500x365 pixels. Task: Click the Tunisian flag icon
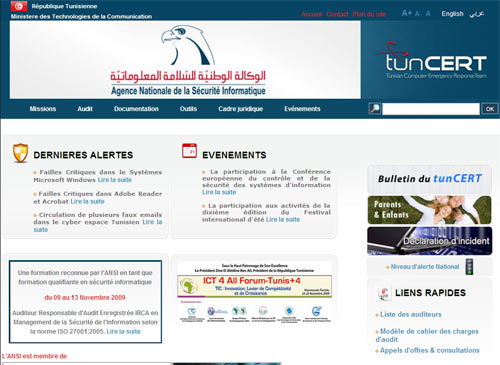19,6
